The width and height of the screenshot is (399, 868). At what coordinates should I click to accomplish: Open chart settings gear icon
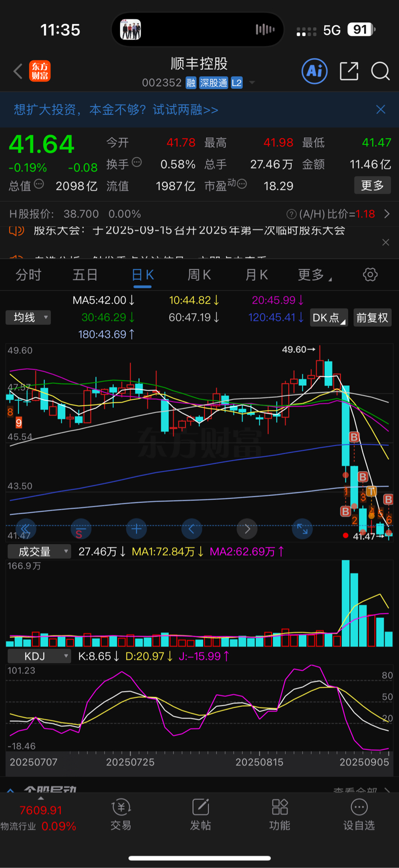[x=370, y=275]
